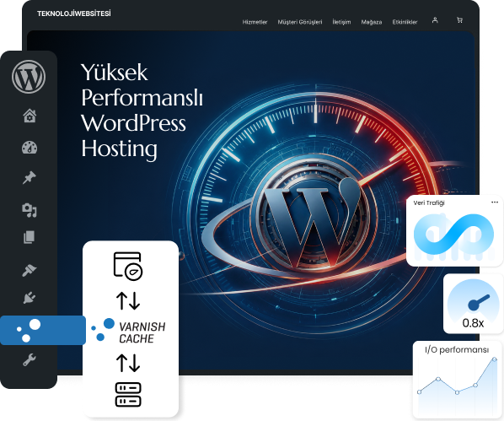The image size is (504, 421).
Task: Select Etkinlikler in the top navigation
Action: pyautogui.click(x=405, y=22)
